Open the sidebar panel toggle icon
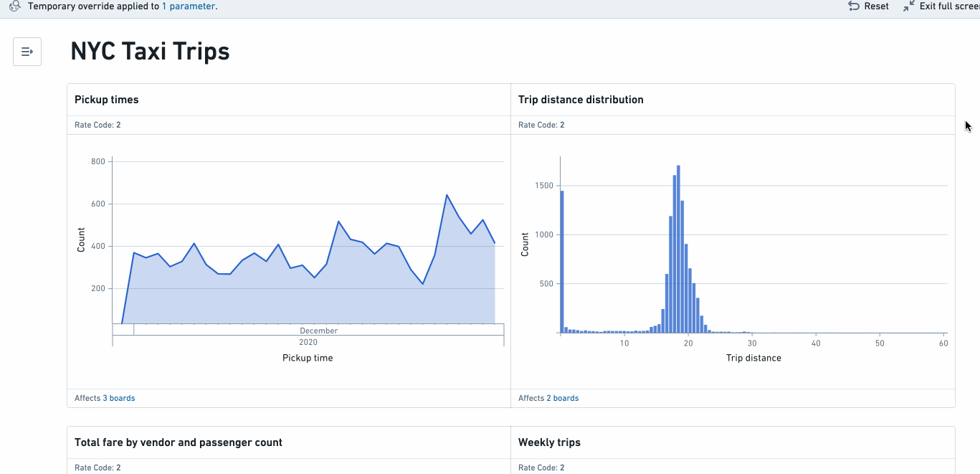The height and width of the screenshot is (474, 980). coord(27,52)
